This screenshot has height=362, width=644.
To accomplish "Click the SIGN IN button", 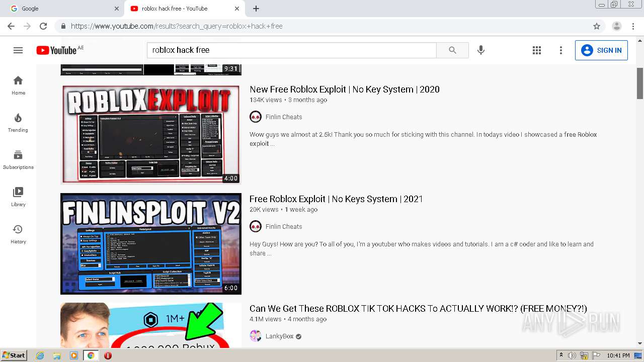I will tap(601, 50).
